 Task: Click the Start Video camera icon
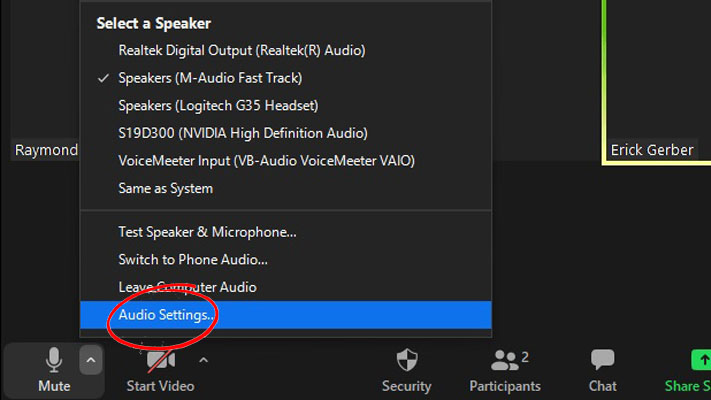tap(160, 361)
